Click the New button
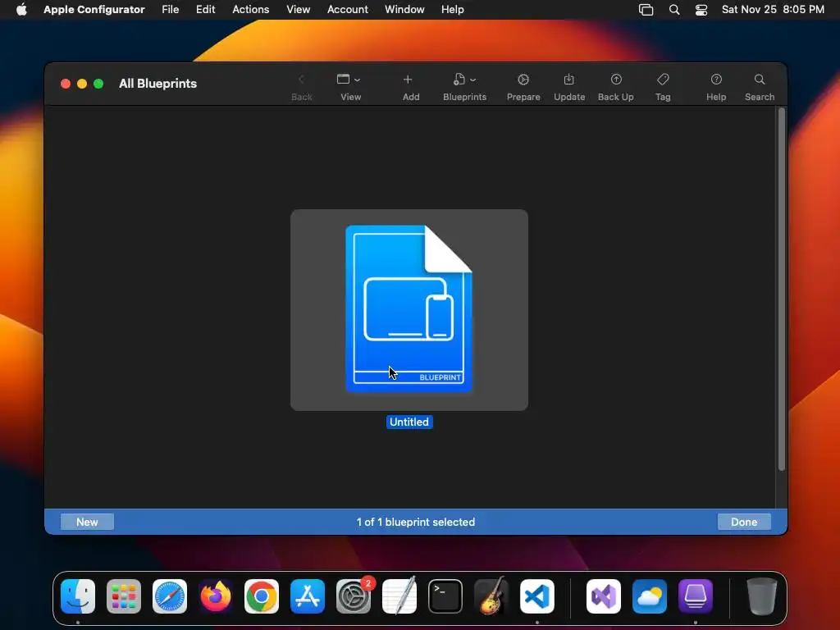This screenshot has width=840, height=630. 87,522
